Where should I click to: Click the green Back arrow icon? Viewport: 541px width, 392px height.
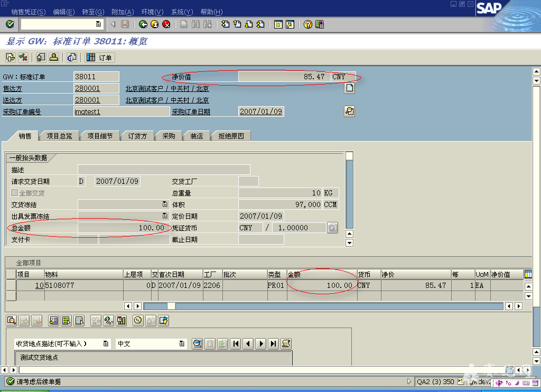click(x=143, y=24)
